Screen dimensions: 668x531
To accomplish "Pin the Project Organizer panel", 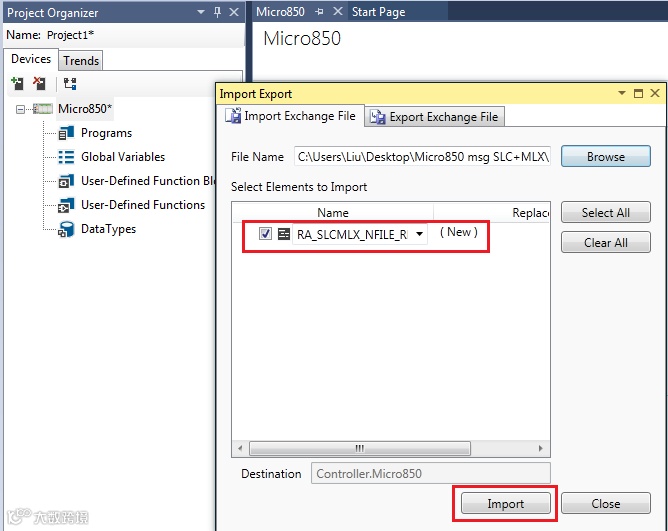I will tap(217, 12).
